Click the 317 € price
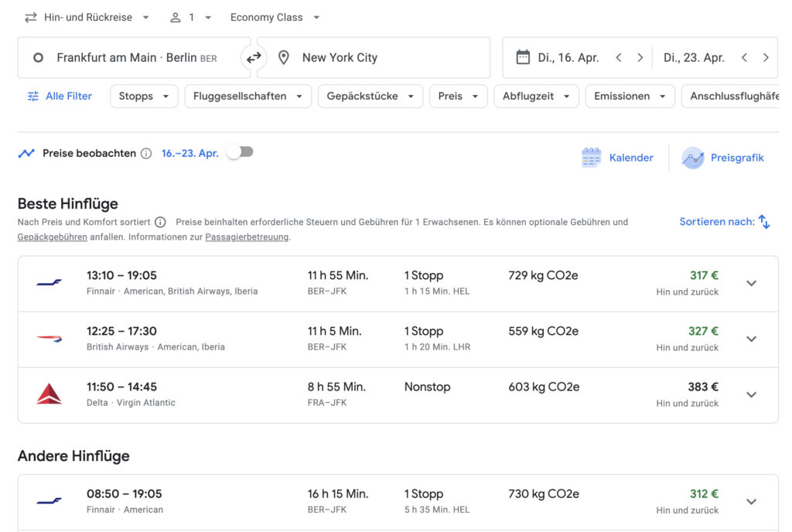 point(704,275)
